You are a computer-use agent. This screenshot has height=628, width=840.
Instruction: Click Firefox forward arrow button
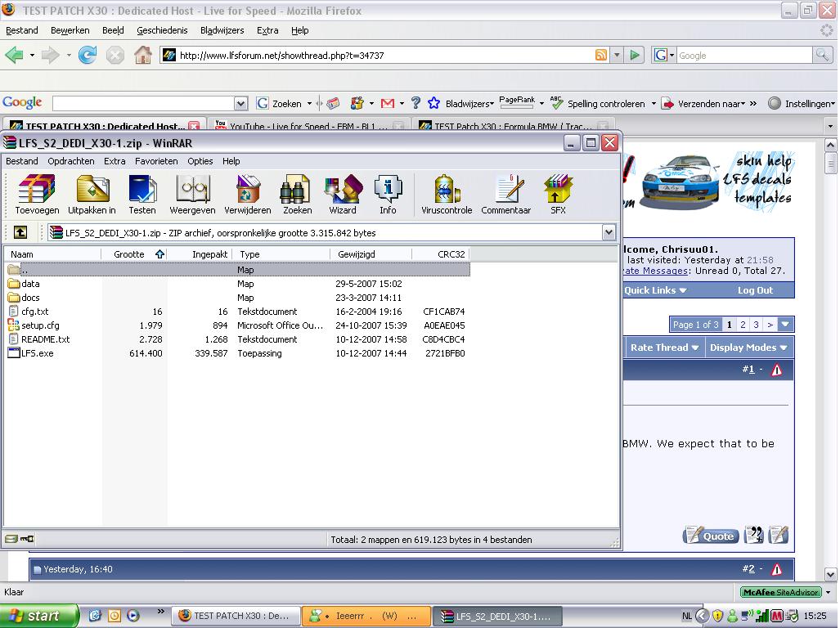51,55
